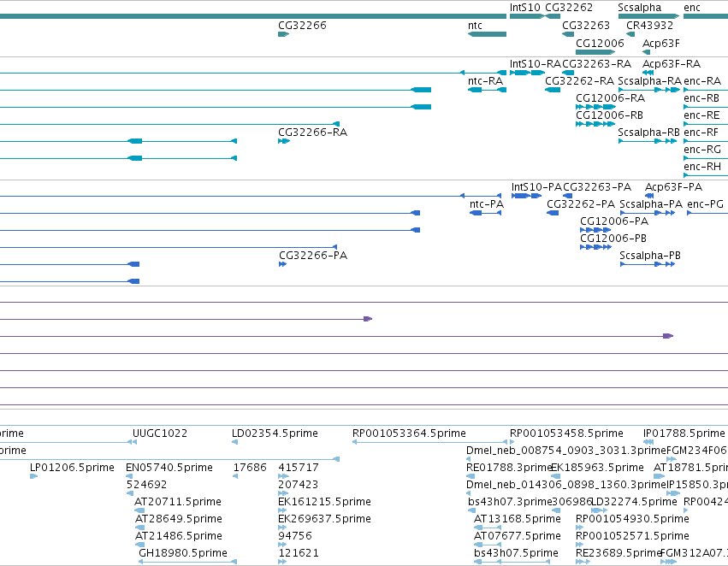Select the Acp63F gene label
Viewport: 728px width, 566px height.
point(660,43)
